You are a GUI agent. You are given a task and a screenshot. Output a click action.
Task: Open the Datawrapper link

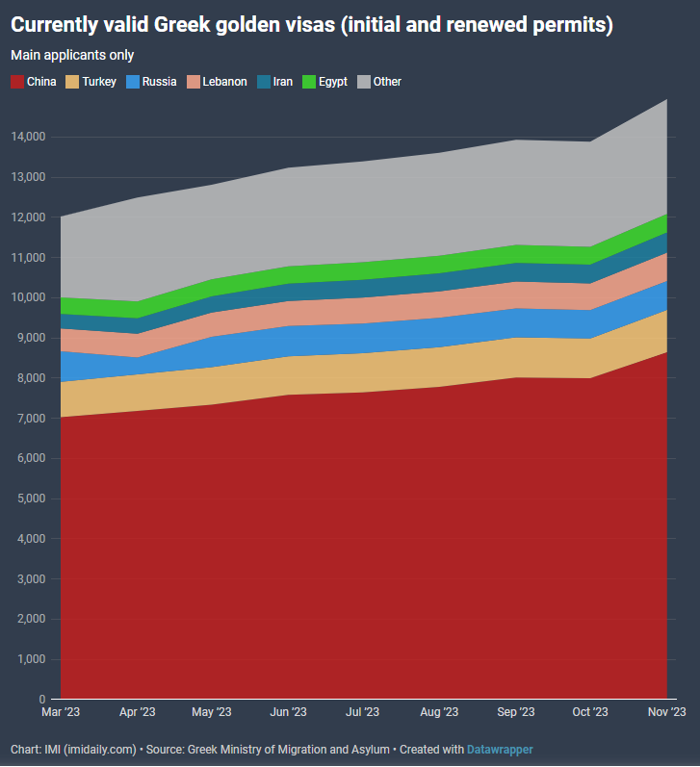[500, 750]
